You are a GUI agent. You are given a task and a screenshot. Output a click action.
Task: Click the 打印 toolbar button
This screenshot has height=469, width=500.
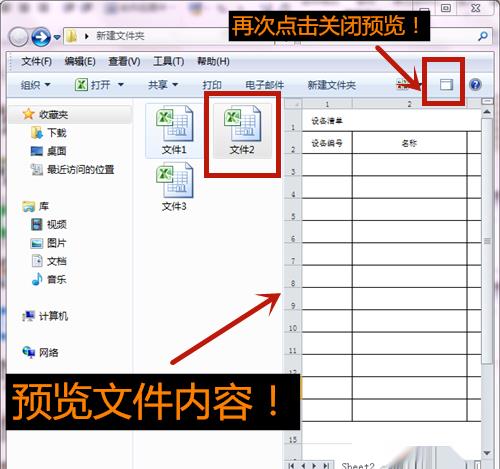(212, 85)
